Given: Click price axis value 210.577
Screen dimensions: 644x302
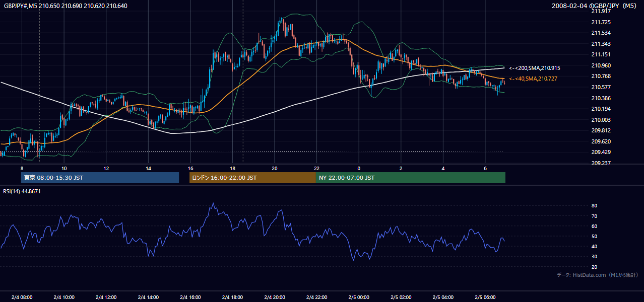Looking at the screenshot, I should [600, 87].
